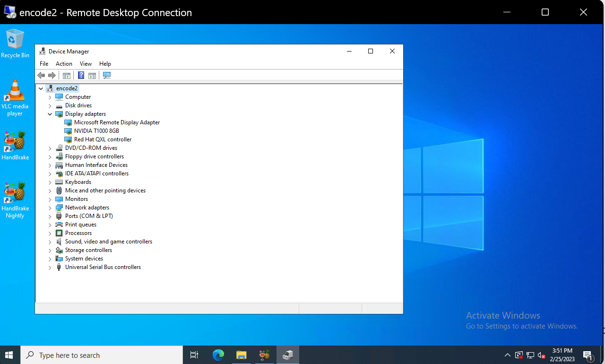Show hidden system tray icons chevron
605x364 pixels.
click(508, 355)
